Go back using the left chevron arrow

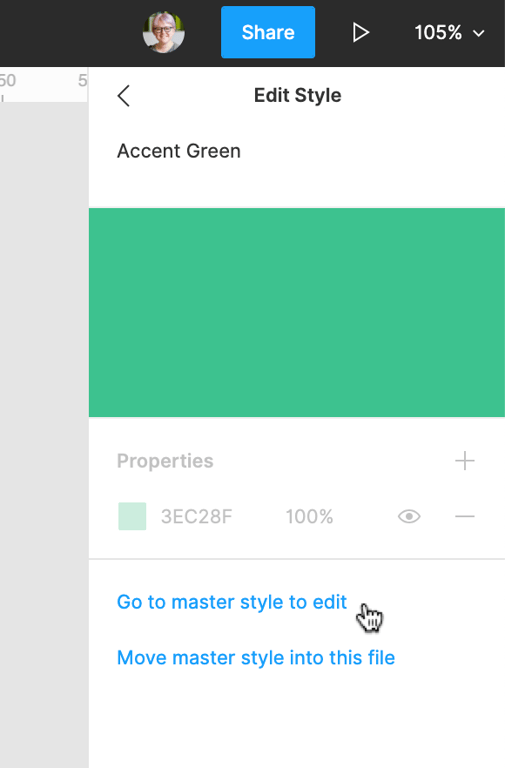tap(123, 96)
